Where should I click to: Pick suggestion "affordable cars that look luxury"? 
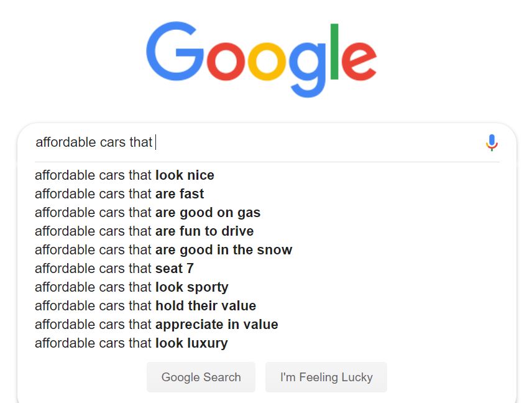[x=131, y=343]
